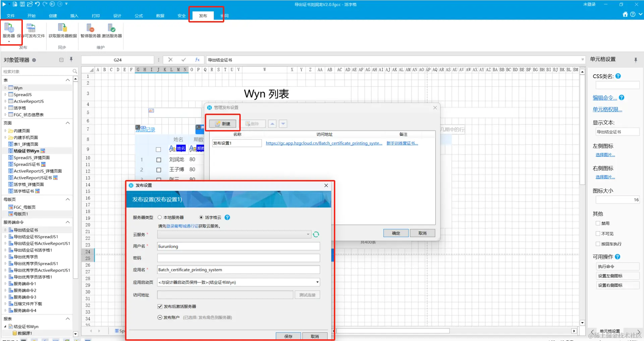
Task: Click the refresh icon next to 云服务
Action: tap(316, 234)
